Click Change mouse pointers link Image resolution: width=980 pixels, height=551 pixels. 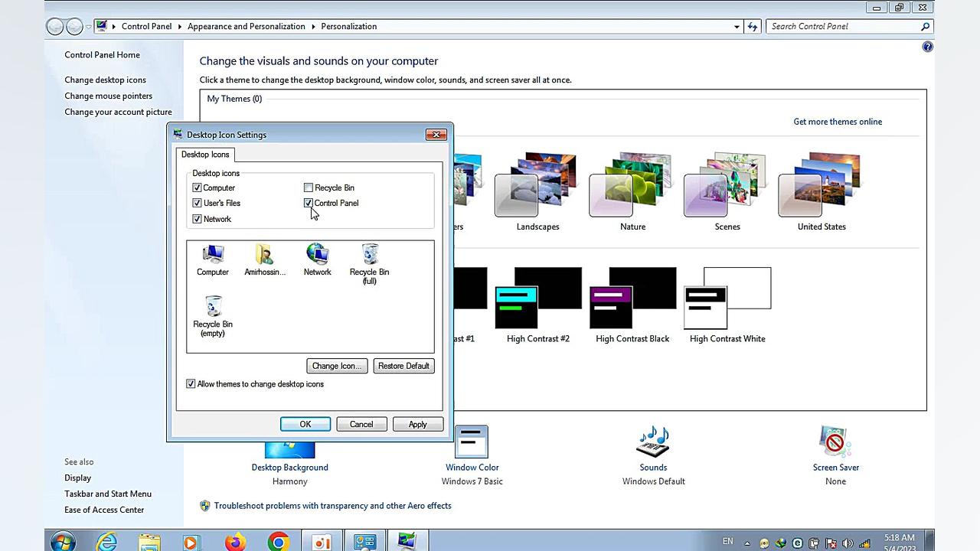point(108,96)
